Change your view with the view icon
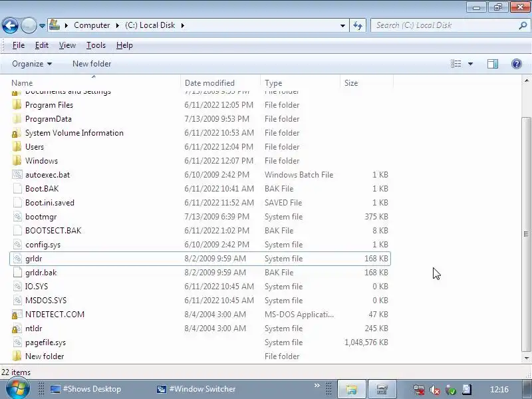The image size is (532, 399). pyautogui.click(x=456, y=64)
